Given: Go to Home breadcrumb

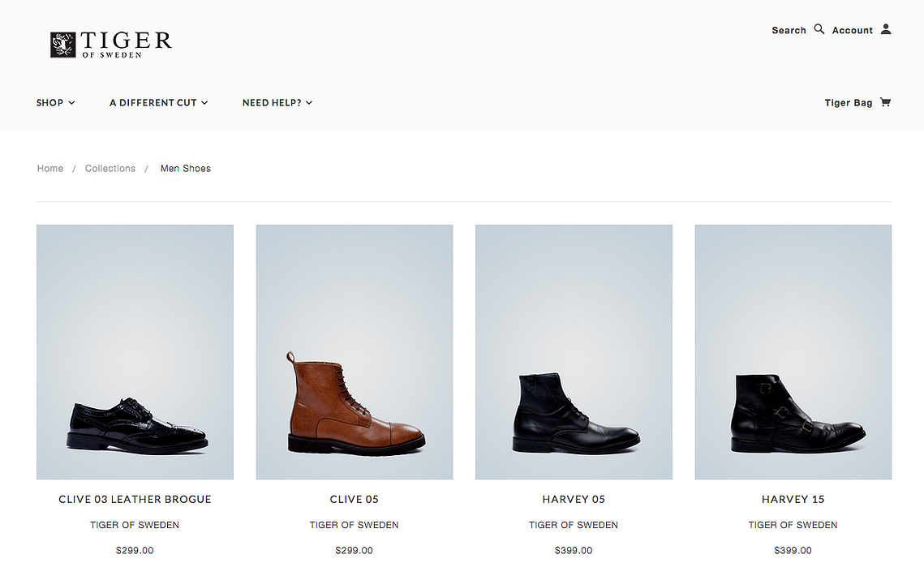Looking at the screenshot, I should pos(50,169).
